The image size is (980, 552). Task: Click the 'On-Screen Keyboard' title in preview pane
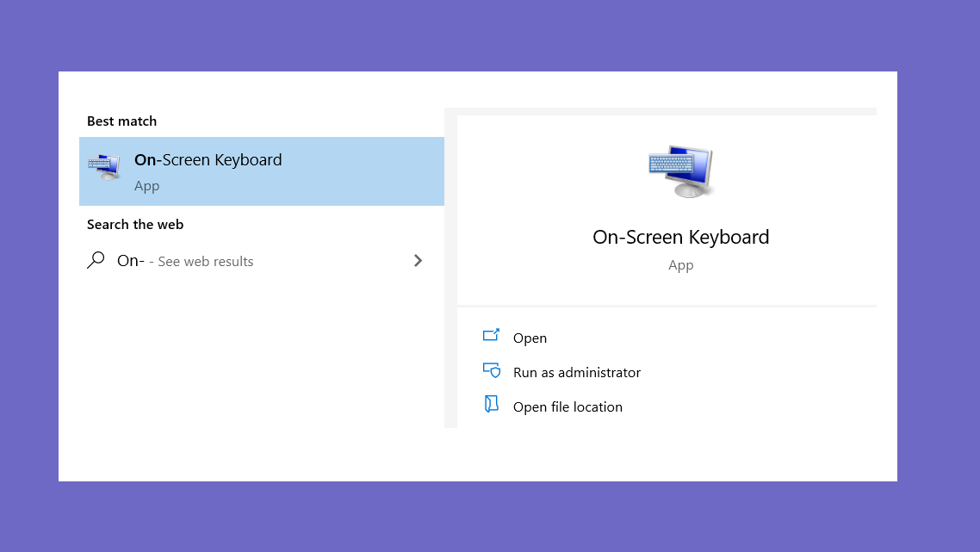click(x=680, y=237)
